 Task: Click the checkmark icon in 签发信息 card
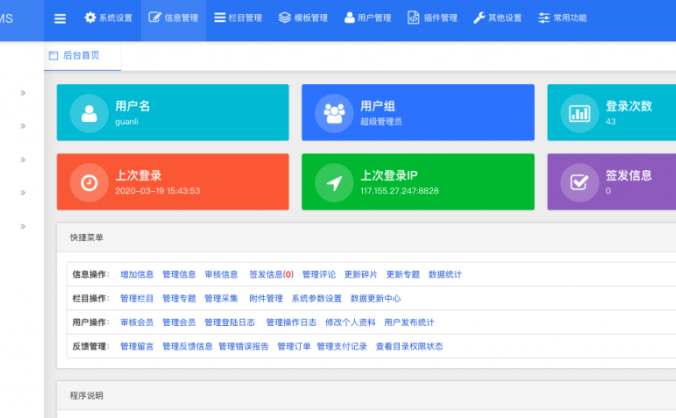[x=579, y=183]
